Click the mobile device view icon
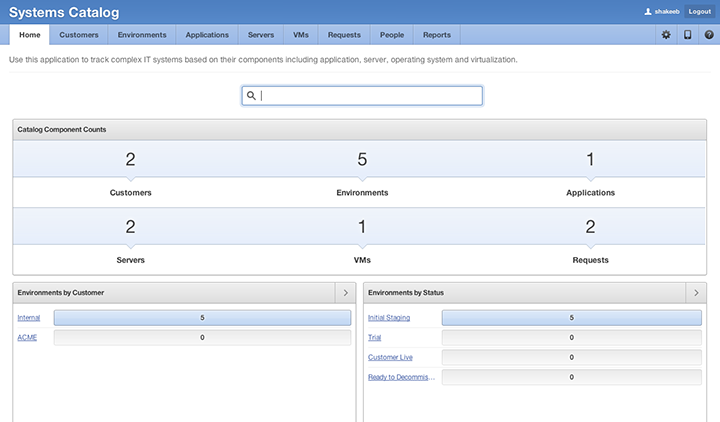This screenshot has width=720, height=422. tap(688, 35)
